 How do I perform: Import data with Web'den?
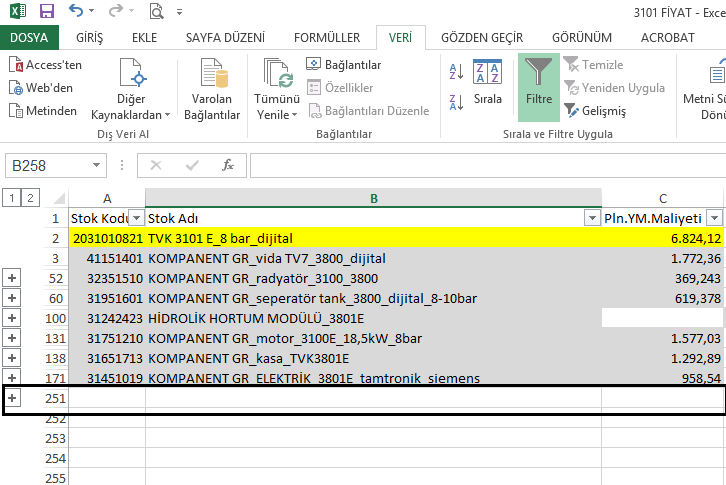(41, 88)
